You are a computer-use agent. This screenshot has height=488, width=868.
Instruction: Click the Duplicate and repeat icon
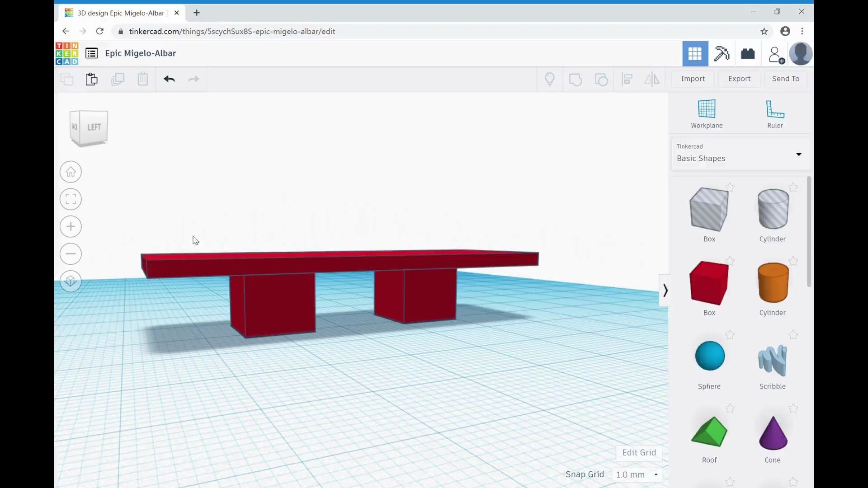tap(118, 79)
